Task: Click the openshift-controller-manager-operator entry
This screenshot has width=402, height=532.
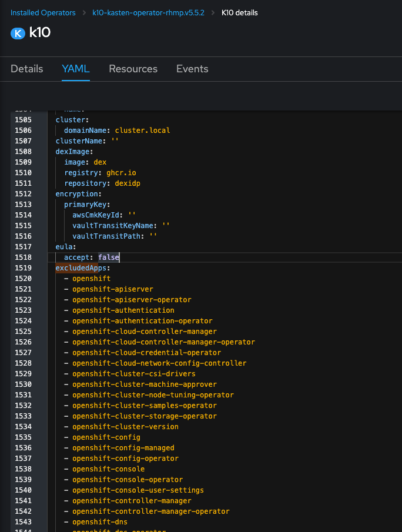Action: coord(151,511)
